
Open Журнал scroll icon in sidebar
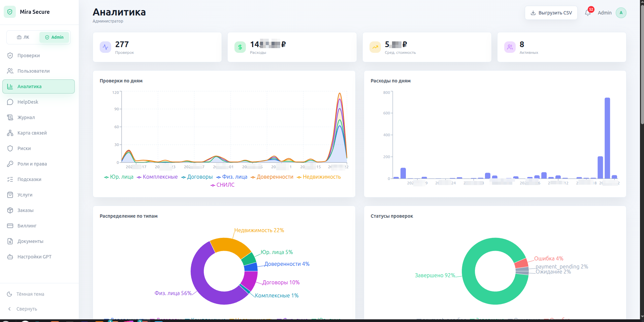click(x=10, y=117)
